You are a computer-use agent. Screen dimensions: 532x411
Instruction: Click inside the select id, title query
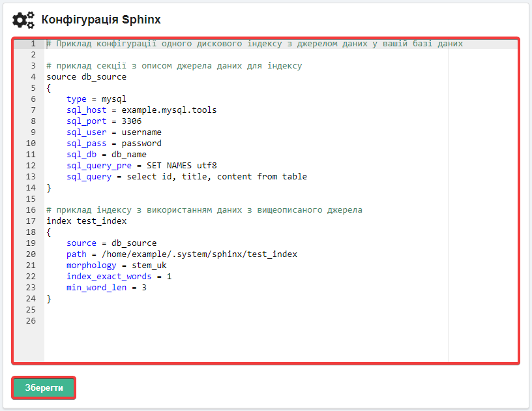coord(217,177)
